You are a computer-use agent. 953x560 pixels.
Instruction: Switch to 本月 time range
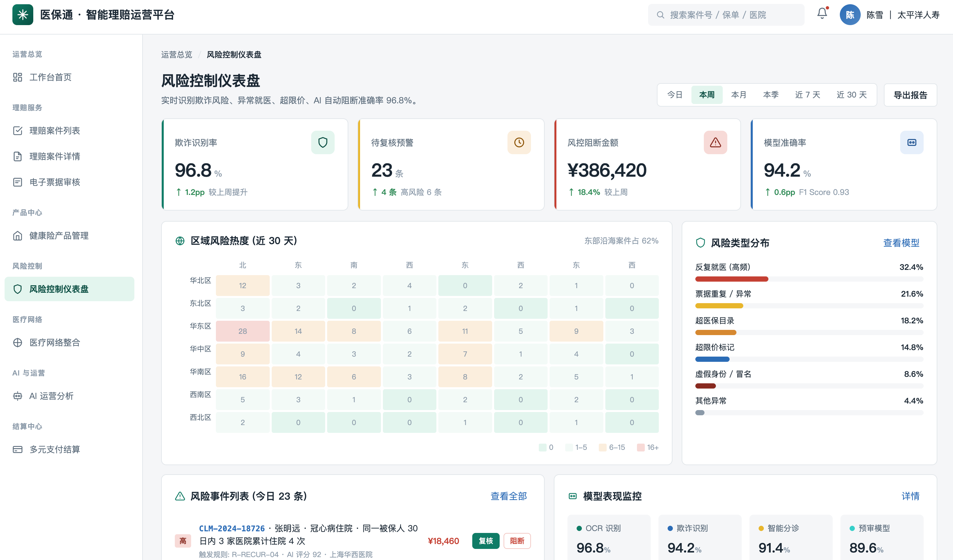(739, 95)
